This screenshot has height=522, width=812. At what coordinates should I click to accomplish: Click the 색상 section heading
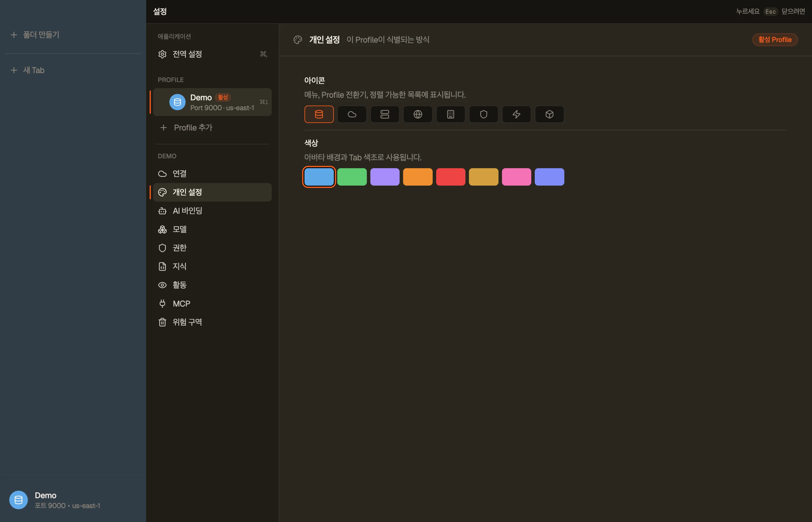(311, 143)
